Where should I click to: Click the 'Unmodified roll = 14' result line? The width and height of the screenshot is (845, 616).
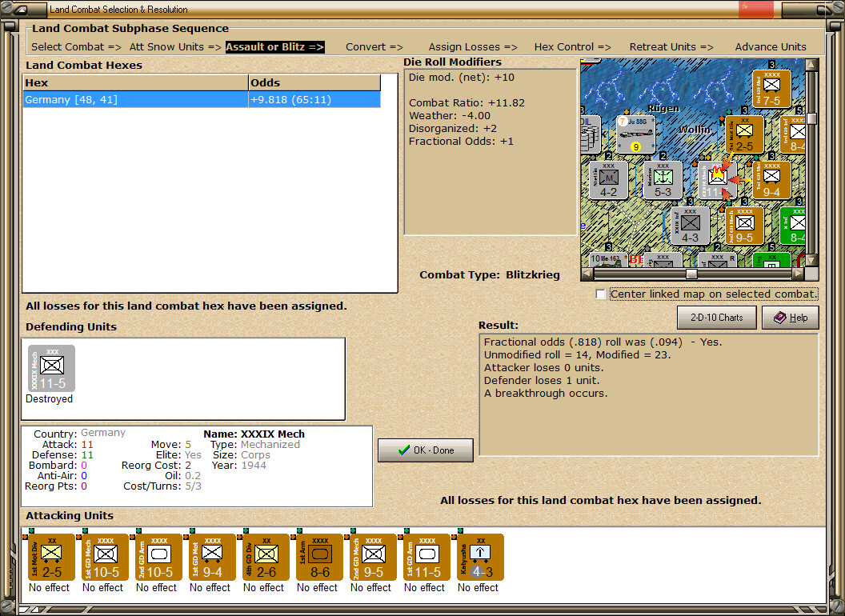pos(577,354)
